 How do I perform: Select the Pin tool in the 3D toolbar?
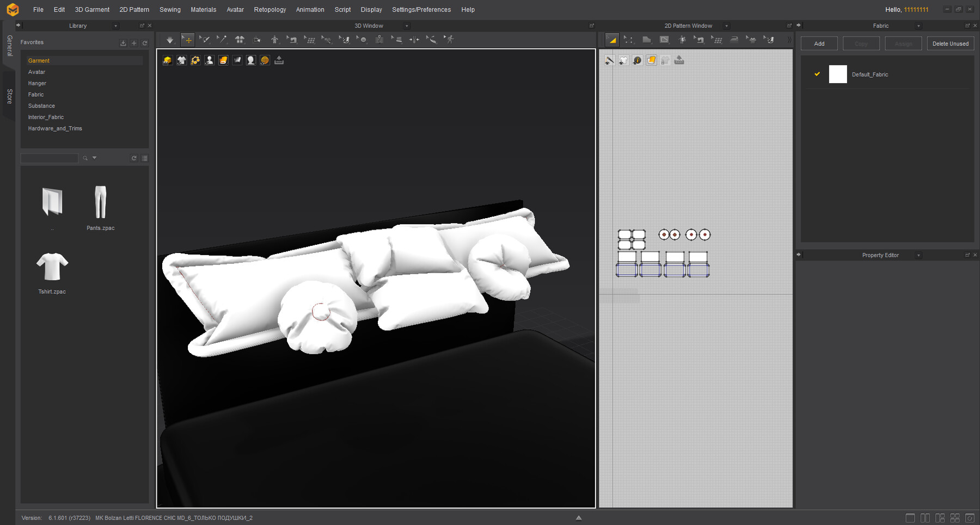click(222, 39)
